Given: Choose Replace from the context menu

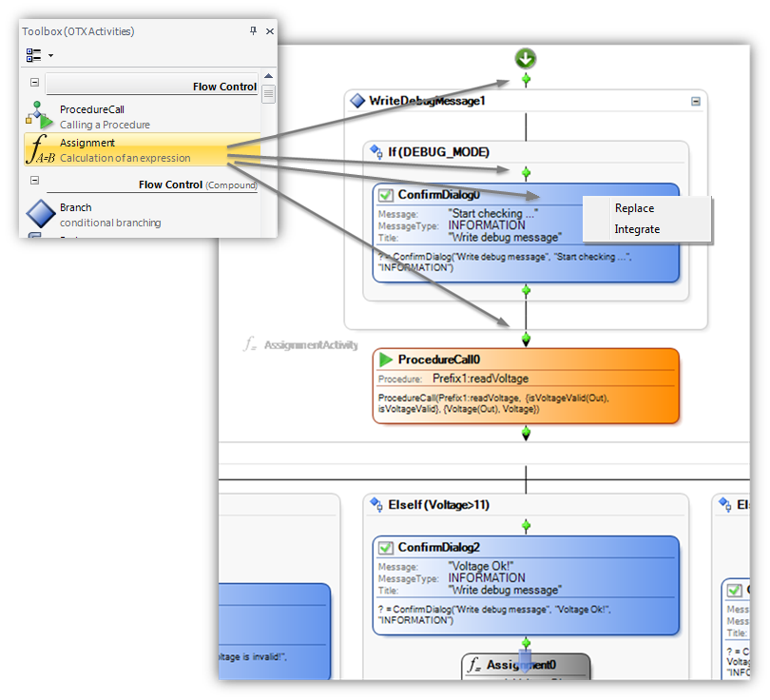Looking at the screenshot, I should 634,208.
